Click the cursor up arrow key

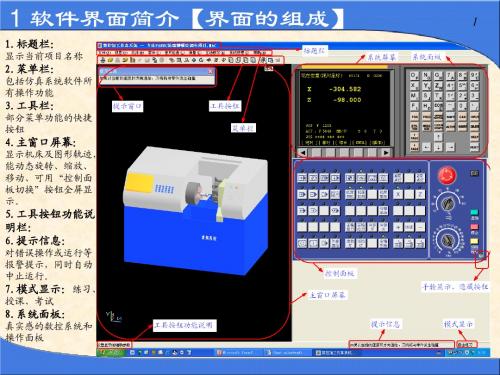coord(438,136)
